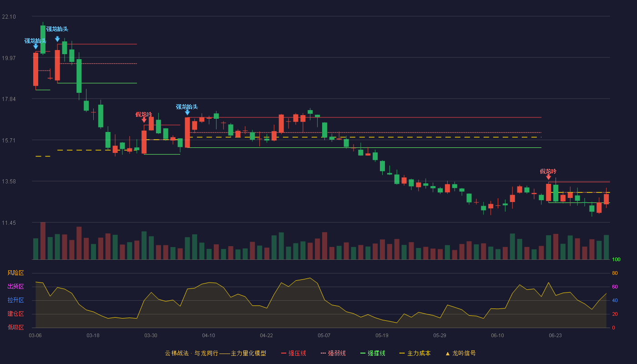Click the 建仓区 zone label
637x364 pixels.
coord(15,314)
